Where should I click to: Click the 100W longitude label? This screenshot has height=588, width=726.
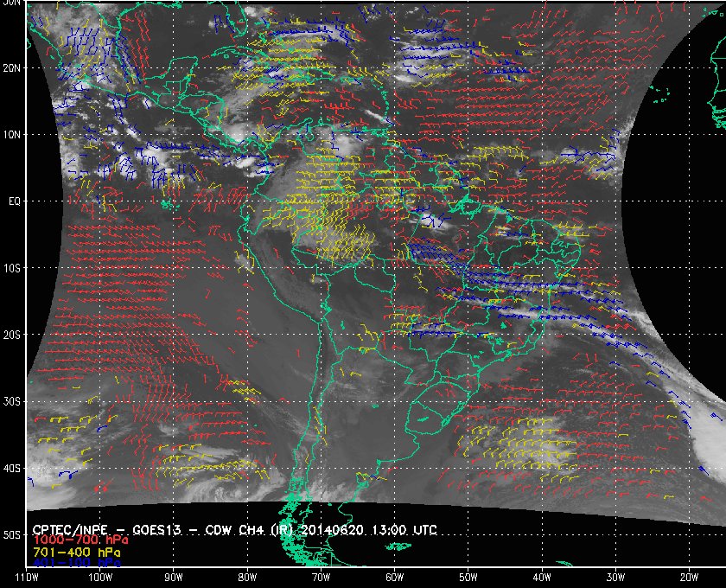tap(100, 577)
